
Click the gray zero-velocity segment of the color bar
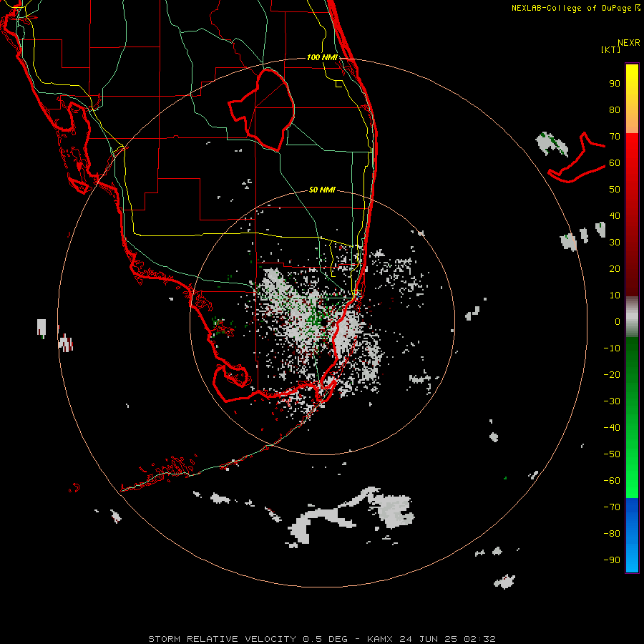coord(632,317)
